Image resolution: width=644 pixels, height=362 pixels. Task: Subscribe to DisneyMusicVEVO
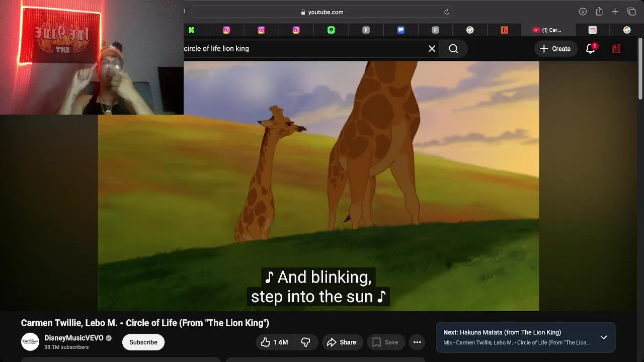point(143,342)
